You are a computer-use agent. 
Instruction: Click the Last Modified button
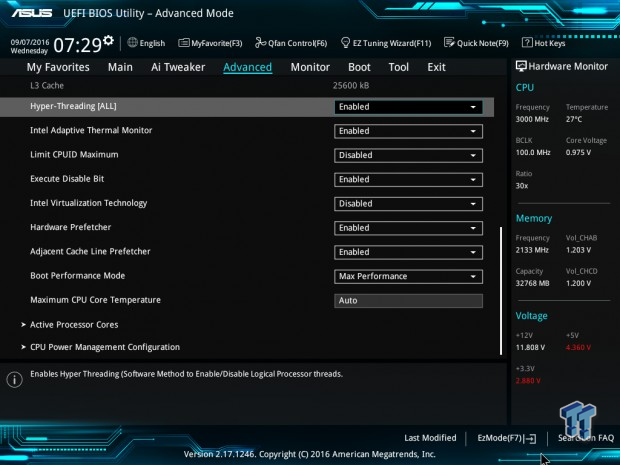click(430, 438)
